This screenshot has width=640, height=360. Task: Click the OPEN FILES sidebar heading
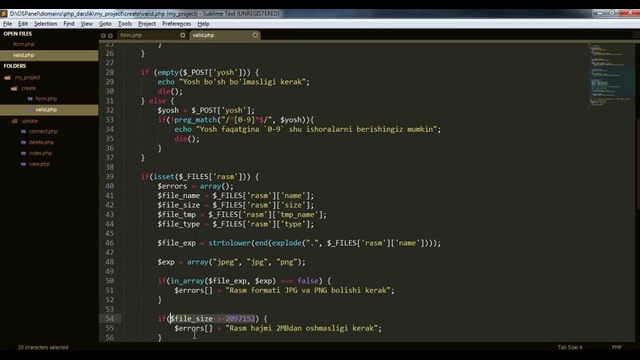point(18,34)
